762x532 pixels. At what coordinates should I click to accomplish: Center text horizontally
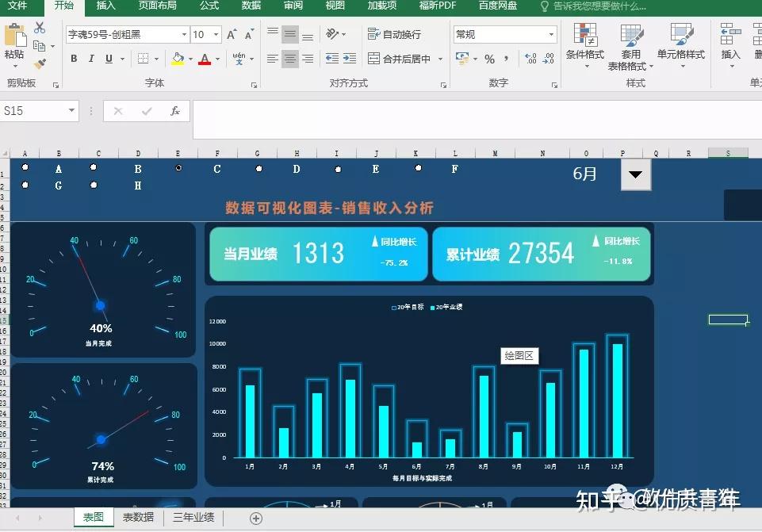290,59
